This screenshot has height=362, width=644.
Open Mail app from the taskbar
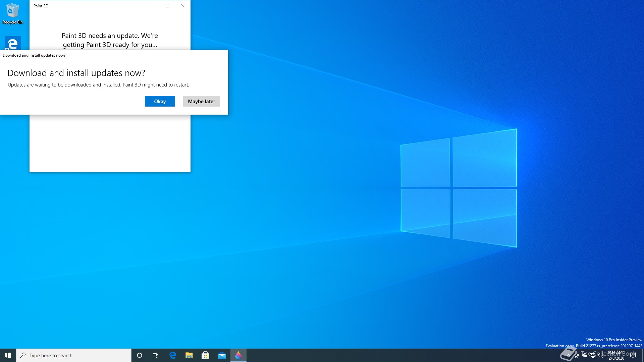tap(222, 355)
